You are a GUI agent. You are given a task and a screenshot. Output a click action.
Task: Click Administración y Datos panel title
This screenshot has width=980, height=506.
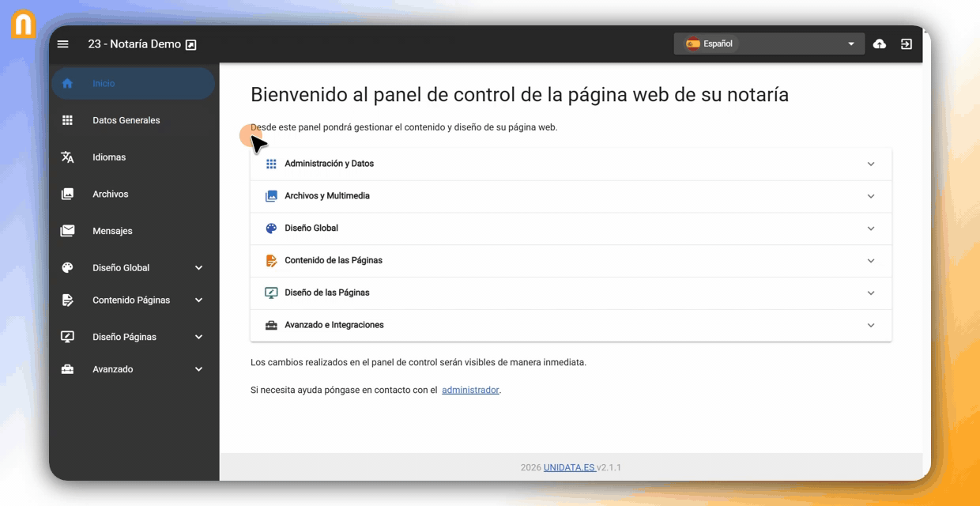click(x=330, y=164)
